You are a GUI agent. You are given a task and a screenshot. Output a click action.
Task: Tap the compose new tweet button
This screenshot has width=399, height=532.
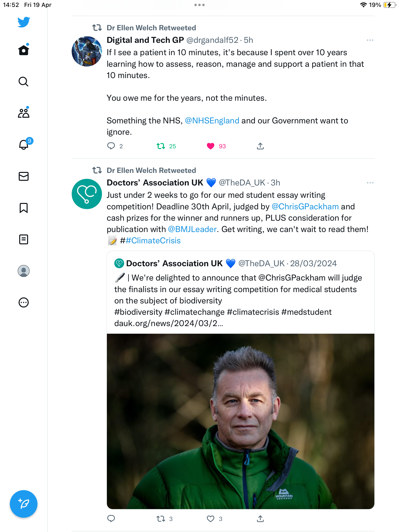pos(24,504)
